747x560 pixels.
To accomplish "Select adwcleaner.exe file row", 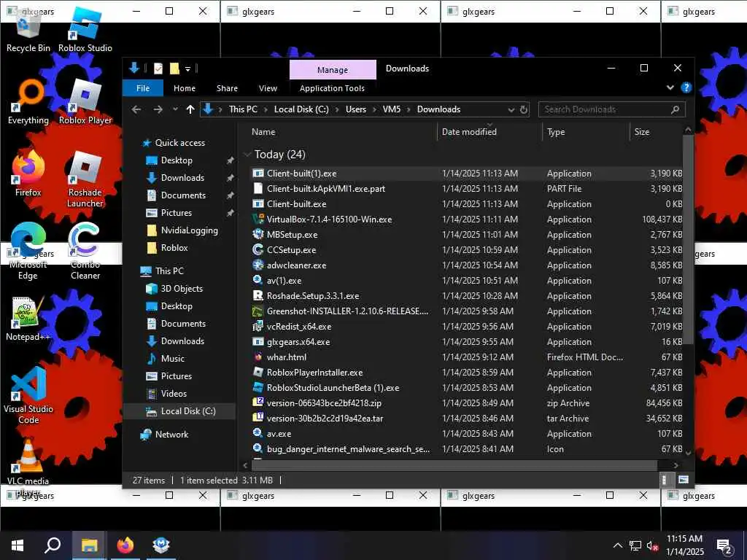I will 467,265.
